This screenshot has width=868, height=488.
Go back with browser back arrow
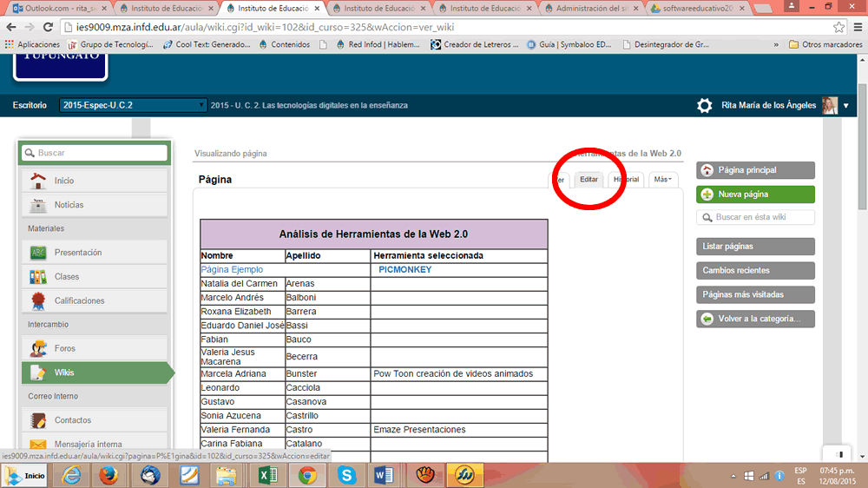pyautogui.click(x=11, y=27)
